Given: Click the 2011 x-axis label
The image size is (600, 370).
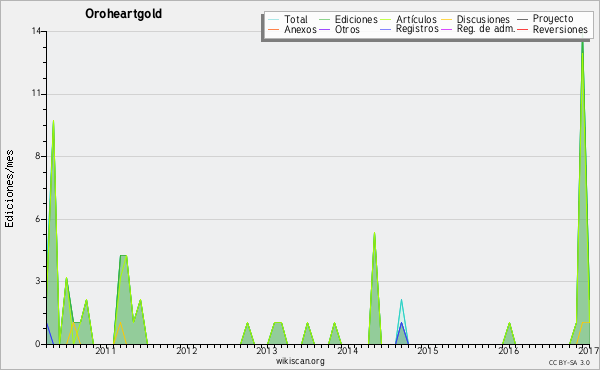Looking at the screenshot, I should 106,350.
